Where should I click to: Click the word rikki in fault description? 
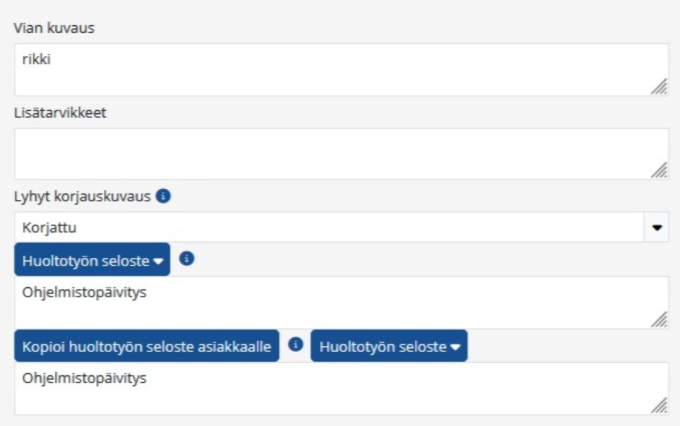point(36,59)
